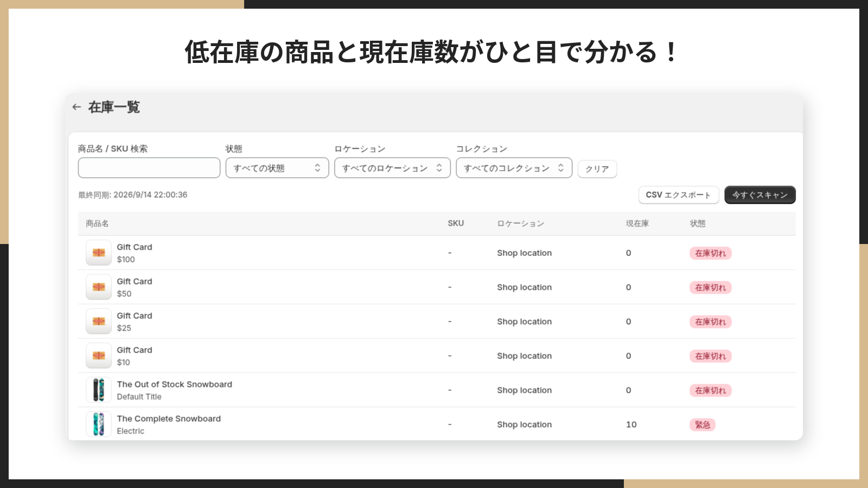Click the 在庫一覧 page title
Viewport: 868px width, 488px height.
coord(114,107)
